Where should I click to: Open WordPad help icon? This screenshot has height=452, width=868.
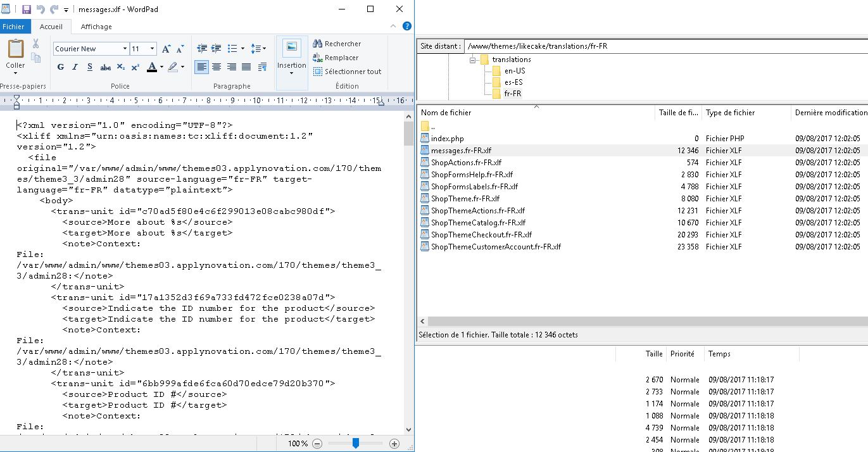[x=407, y=27]
